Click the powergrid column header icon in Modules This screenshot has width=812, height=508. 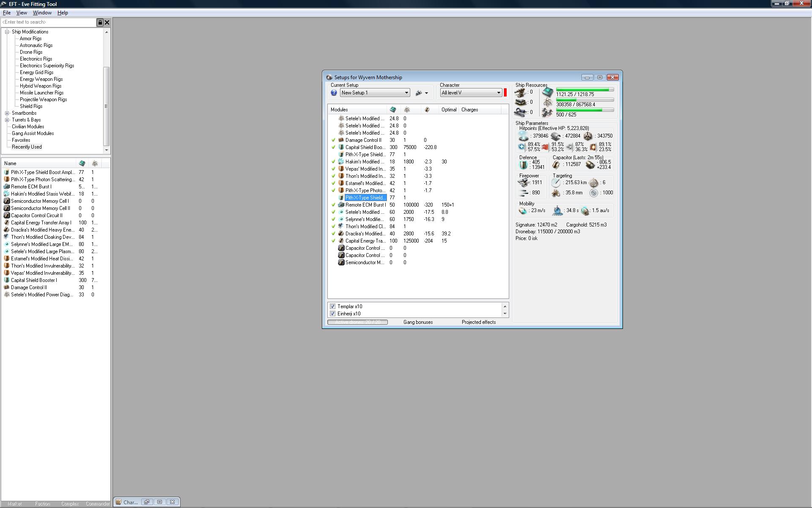407,110
